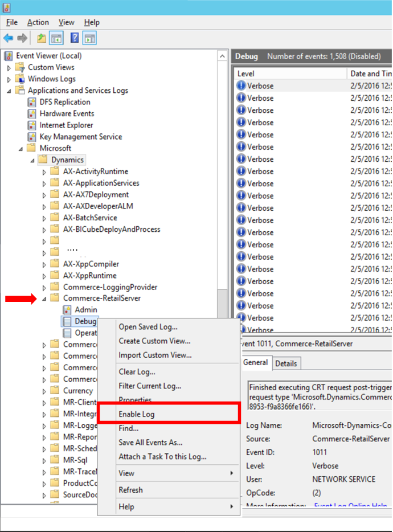Click the Dynamics folder icon
Screen dimensions: 393x532
click(x=43, y=159)
